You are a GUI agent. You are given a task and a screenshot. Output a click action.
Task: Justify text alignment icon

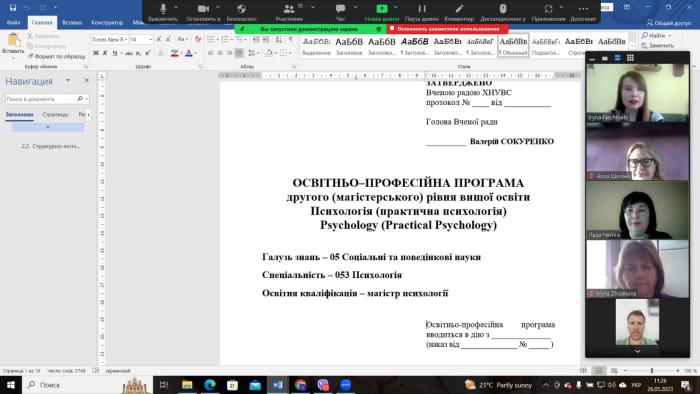tap(239, 53)
